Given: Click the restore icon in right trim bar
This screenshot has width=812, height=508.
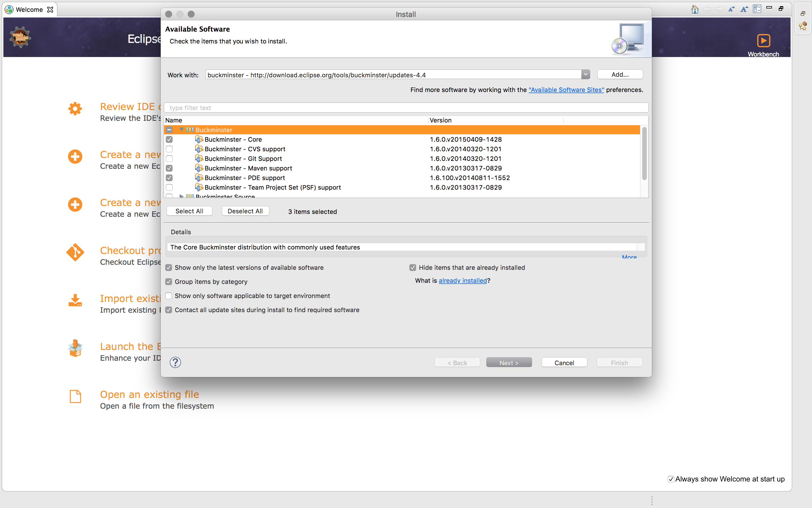Looking at the screenshot, I should click(803, 14).
